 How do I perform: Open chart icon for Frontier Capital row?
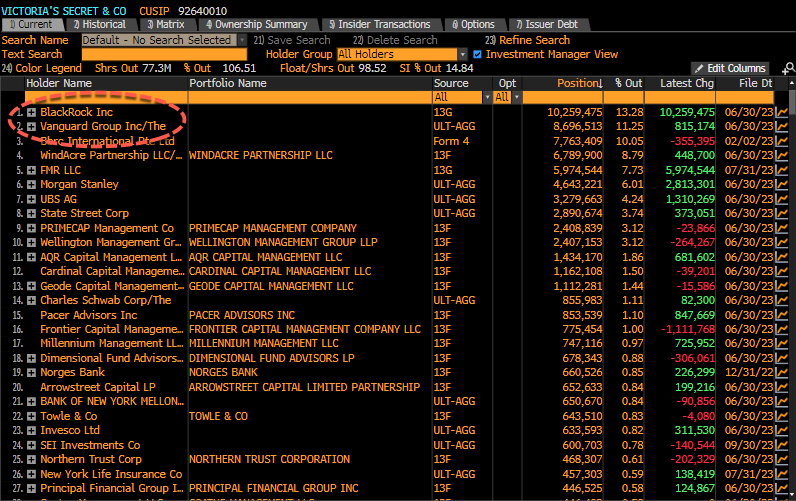781,329
